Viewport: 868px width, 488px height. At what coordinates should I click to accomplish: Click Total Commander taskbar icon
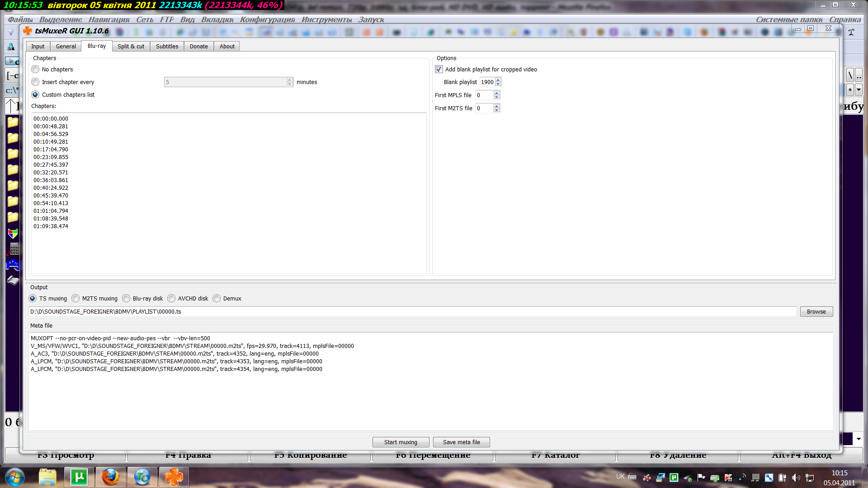coord(142,477)
